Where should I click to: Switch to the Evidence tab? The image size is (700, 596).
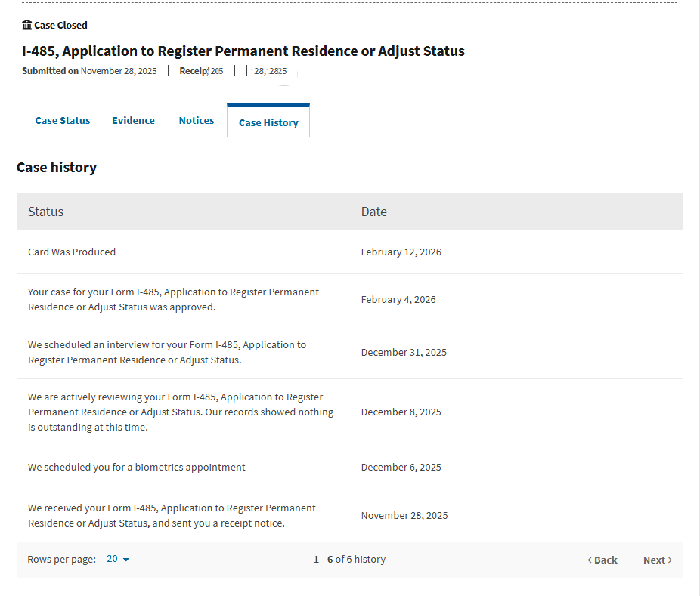pyautogui.click(x=133, y=120)
